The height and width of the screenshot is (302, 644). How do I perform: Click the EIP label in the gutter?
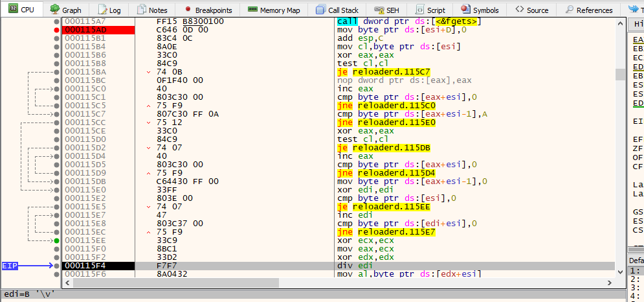coord(10,266)
